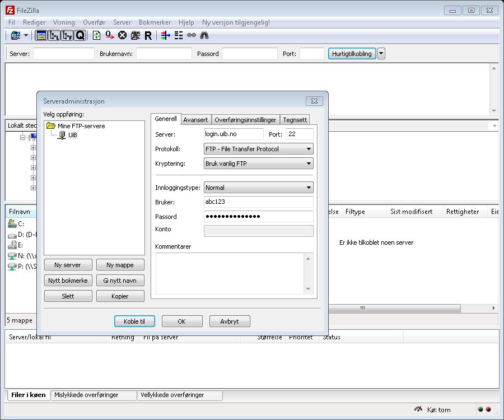Switch to the Avansert tab
This screenshot has width=504, height=420.
[x=195, y=120]
